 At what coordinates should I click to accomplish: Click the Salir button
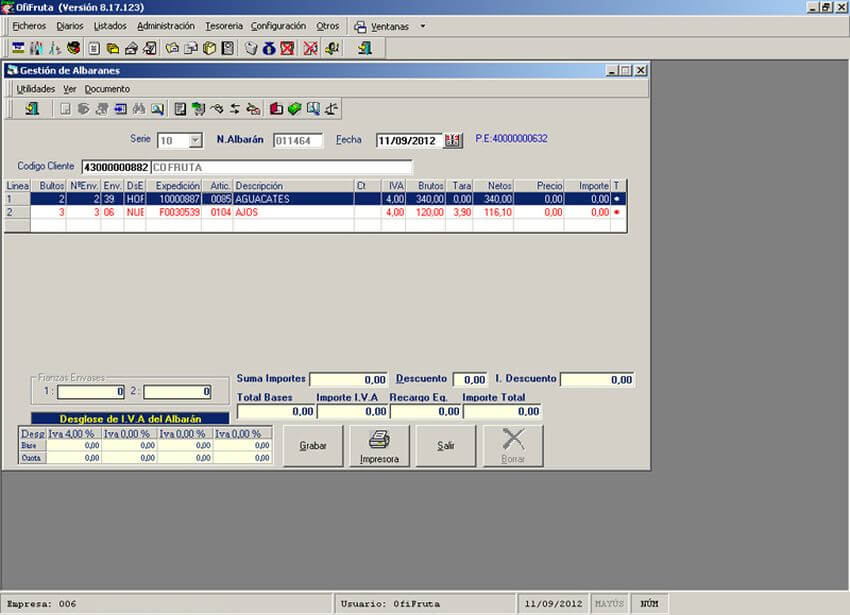[446, 446]
